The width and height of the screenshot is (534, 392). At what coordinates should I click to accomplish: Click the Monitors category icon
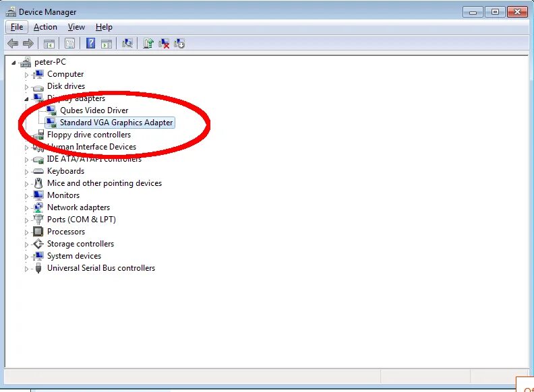[38, 195]
